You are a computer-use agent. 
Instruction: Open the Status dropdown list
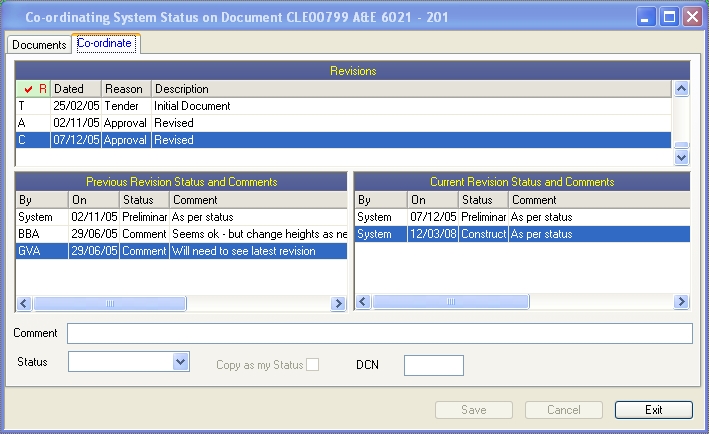[180, 362]
